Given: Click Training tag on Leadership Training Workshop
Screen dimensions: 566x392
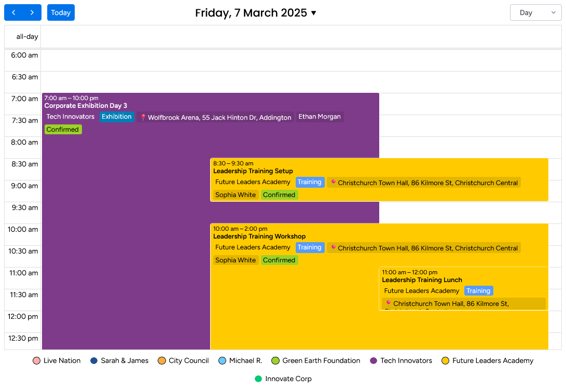Looking at the screenshot, I should click(x=309, y=247).
